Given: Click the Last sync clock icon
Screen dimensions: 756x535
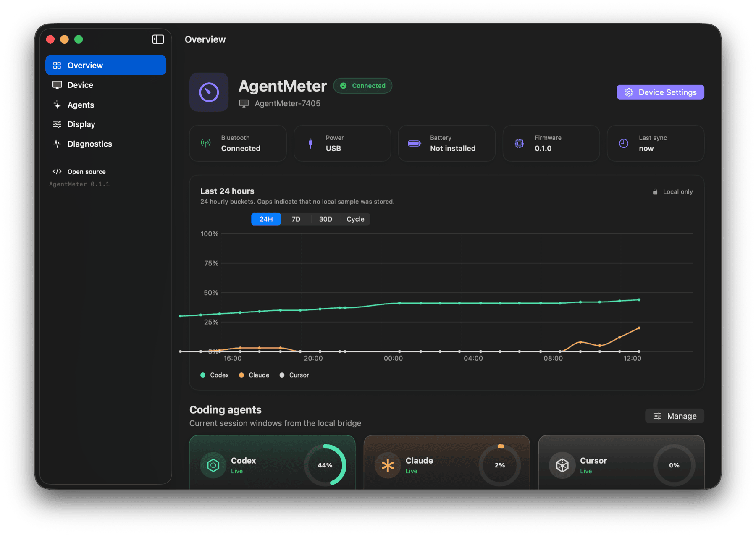Looking at the screenshot, I should (x=624, y=143).
